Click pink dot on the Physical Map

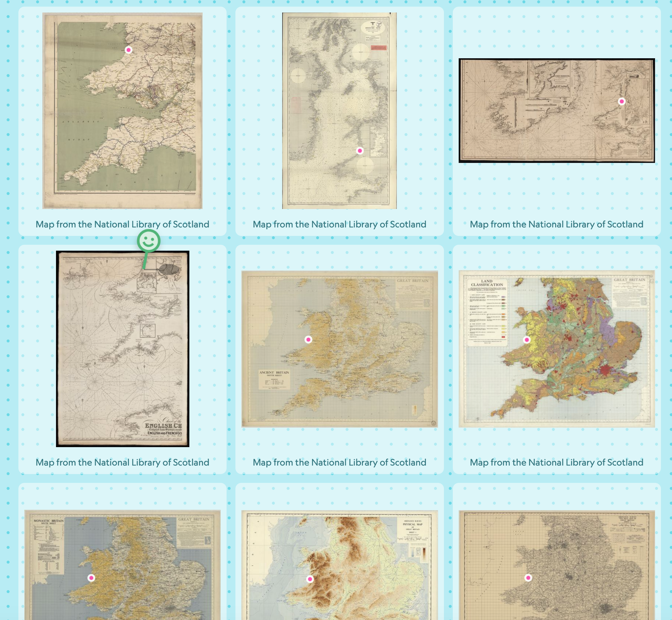310,579
